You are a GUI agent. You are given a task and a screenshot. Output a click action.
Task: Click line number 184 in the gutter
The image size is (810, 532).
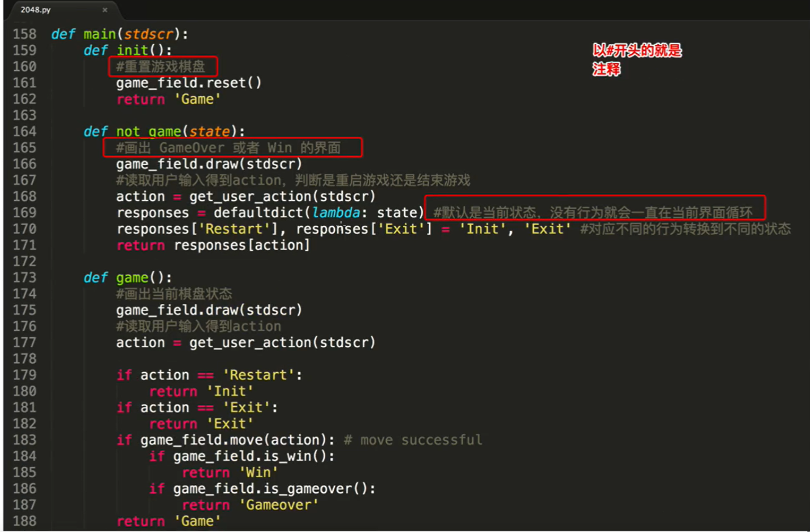24,456
